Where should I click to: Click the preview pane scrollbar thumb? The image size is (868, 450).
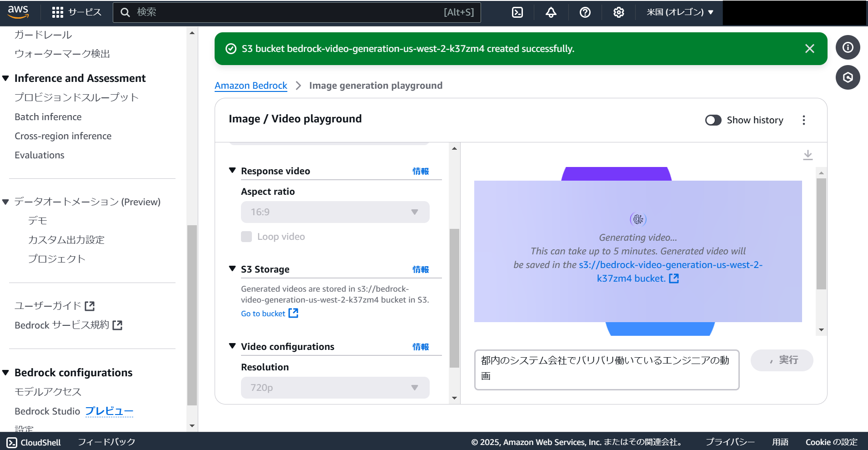click(821, 234)
